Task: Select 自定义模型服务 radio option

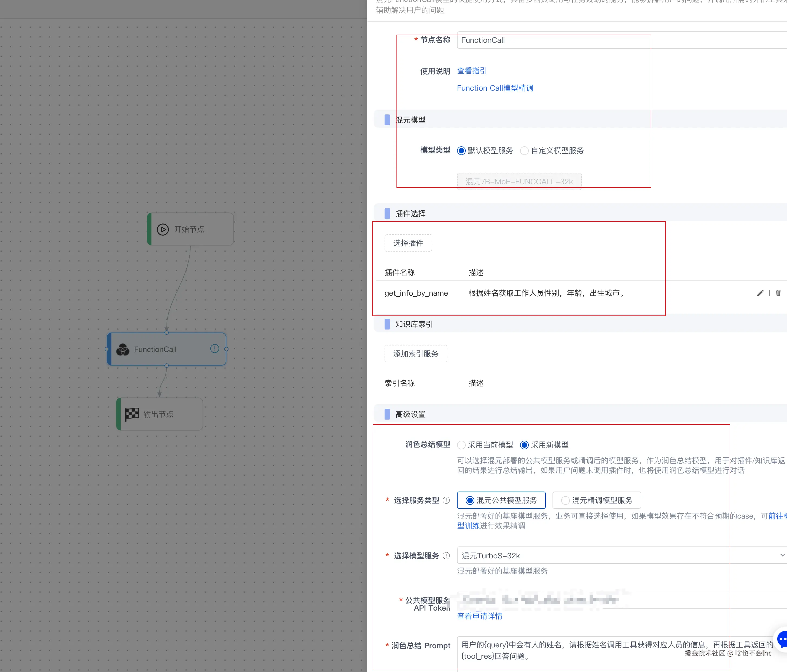Action: pos(524,151)
